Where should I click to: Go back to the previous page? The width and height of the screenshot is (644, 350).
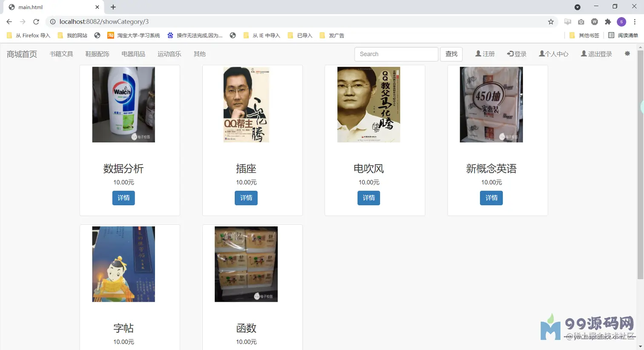tap(9, 22)
